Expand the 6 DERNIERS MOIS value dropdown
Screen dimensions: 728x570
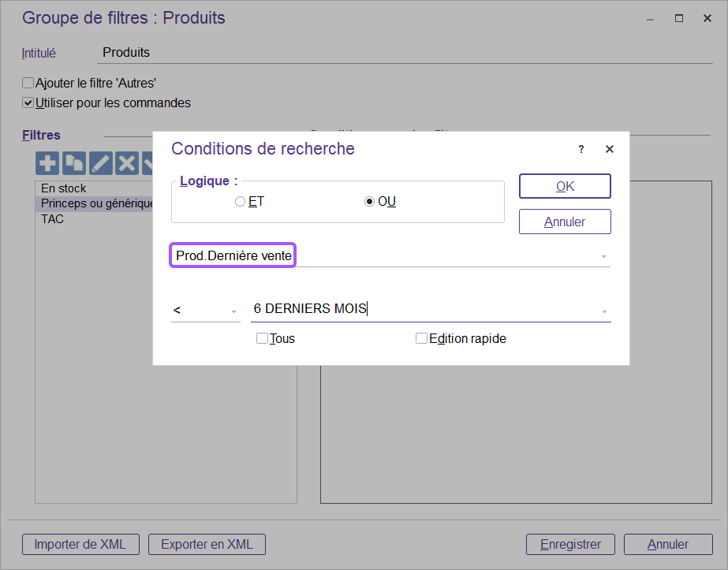pos(604,311)
